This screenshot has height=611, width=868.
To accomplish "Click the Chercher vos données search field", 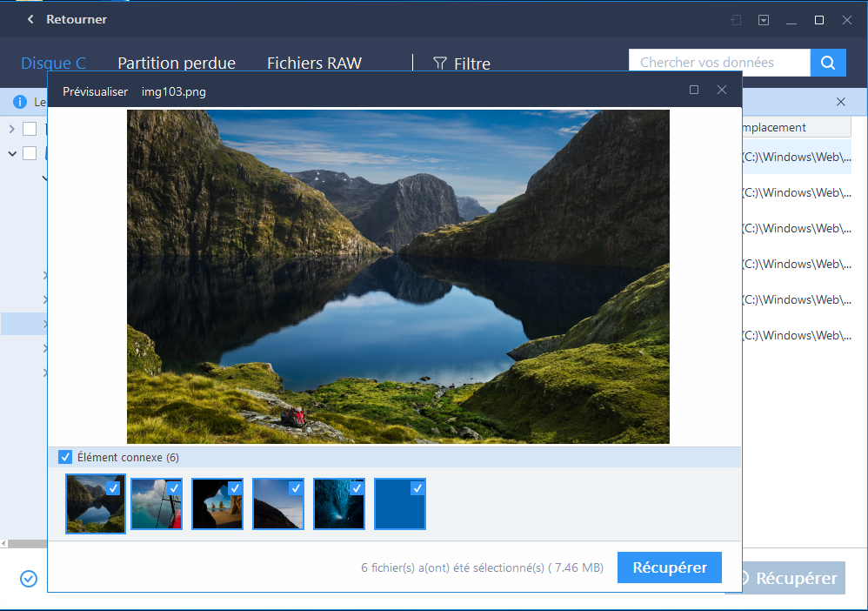I will coord(719,63).
